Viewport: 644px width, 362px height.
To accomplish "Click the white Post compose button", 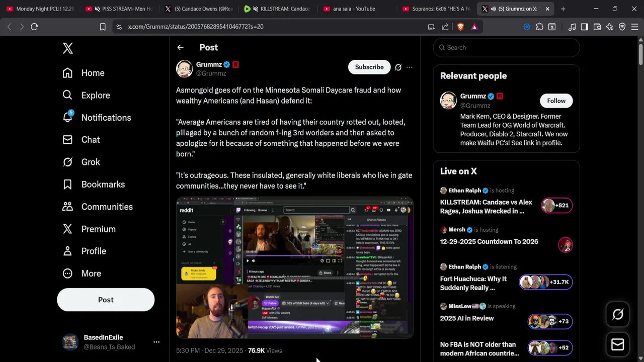I will pyautogui.click(x=106, y=300).
